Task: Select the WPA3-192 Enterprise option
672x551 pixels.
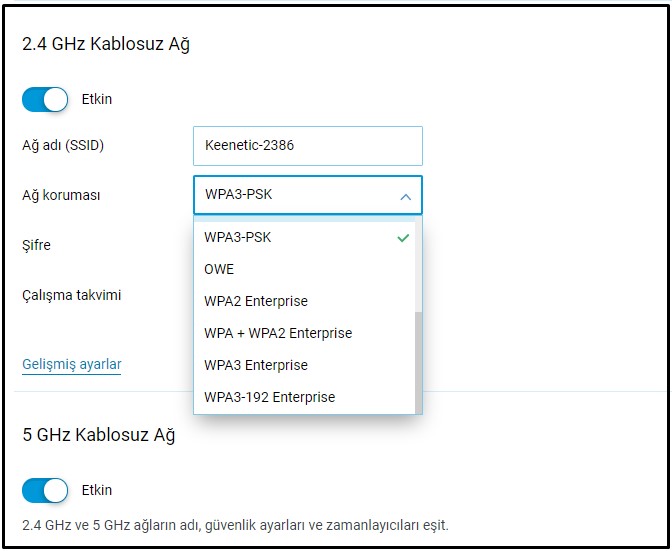Action: [x=270, y=397]
